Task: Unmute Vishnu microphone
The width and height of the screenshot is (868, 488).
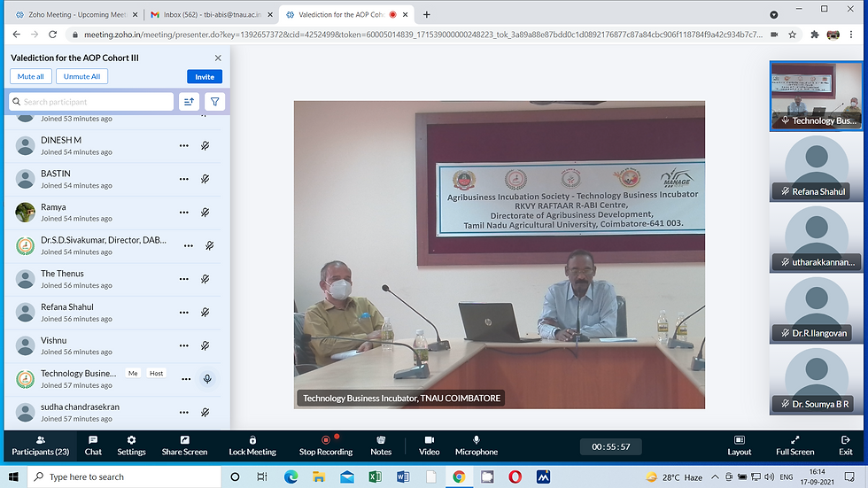Action: coord(205,345)
